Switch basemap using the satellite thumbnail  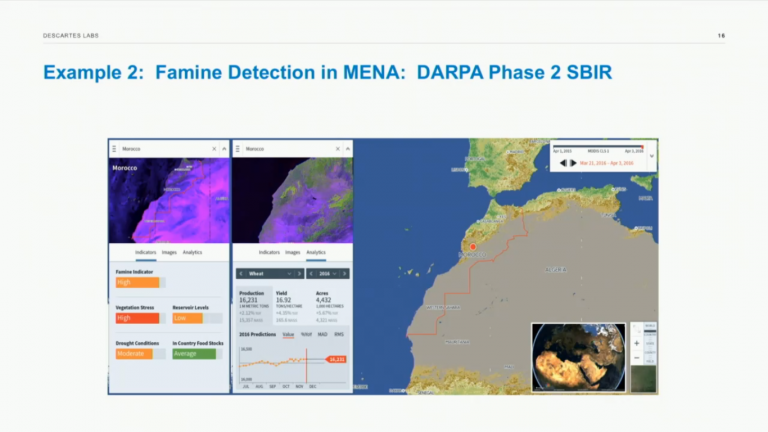(644, 379)
